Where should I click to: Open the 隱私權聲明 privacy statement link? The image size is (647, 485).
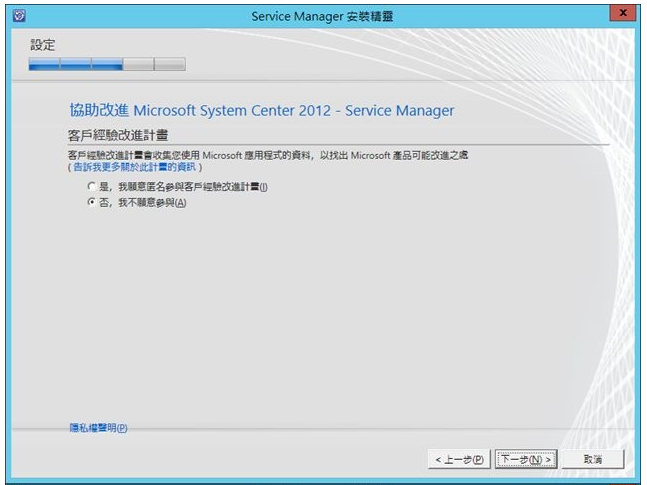point(99,428)
